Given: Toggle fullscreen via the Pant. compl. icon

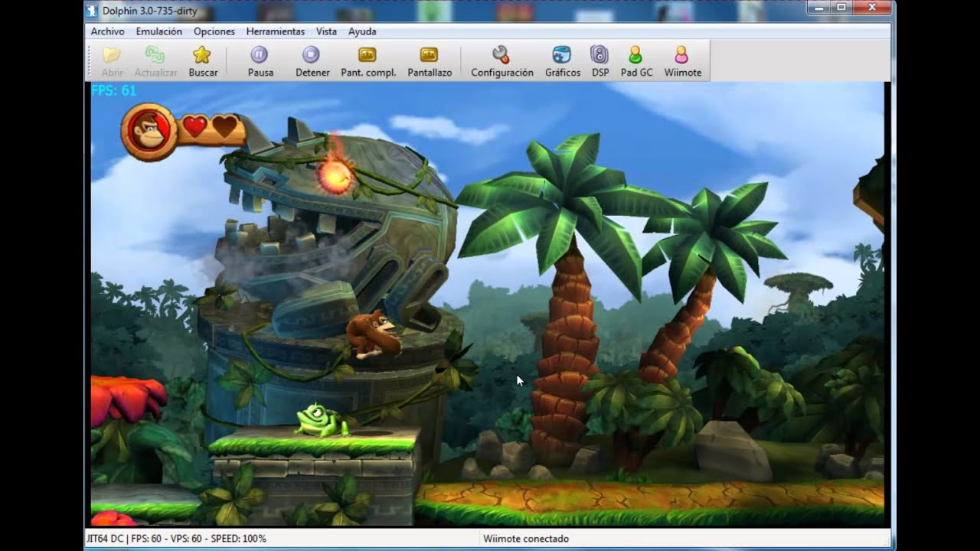Looking at the screenshot, I should (367, 55).
